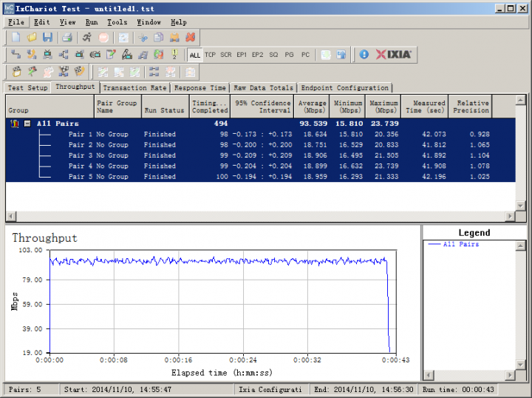The width and height of the screenshot is (532, 398).
Task: Click the Average (Mbps) column header
Action: (x=312, y=107)
